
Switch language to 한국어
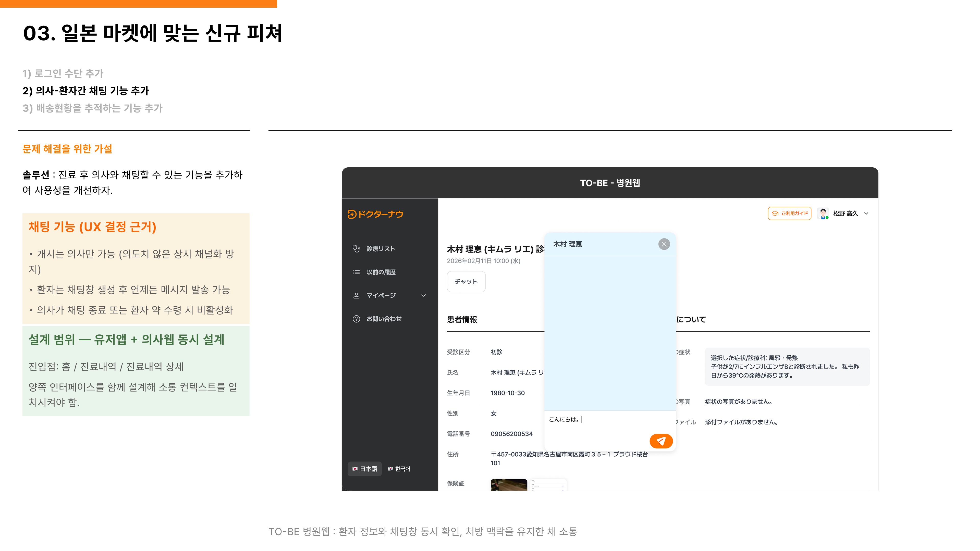(399, 469)
